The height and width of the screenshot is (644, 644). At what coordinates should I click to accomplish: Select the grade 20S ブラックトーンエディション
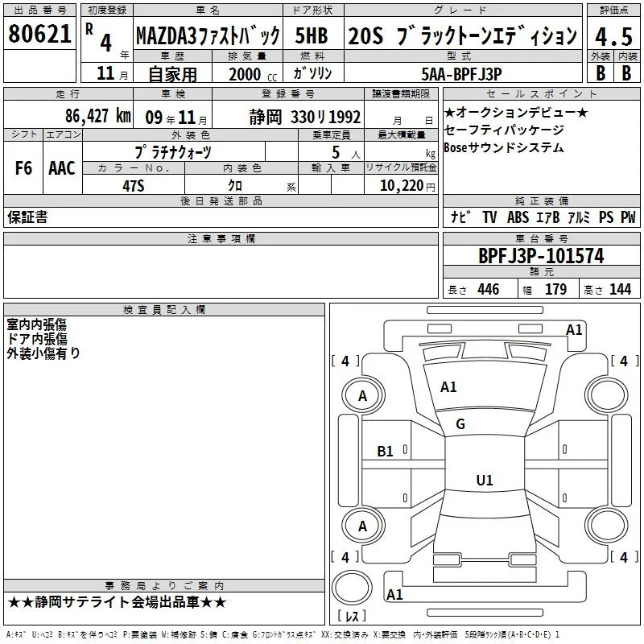point(462,35)
